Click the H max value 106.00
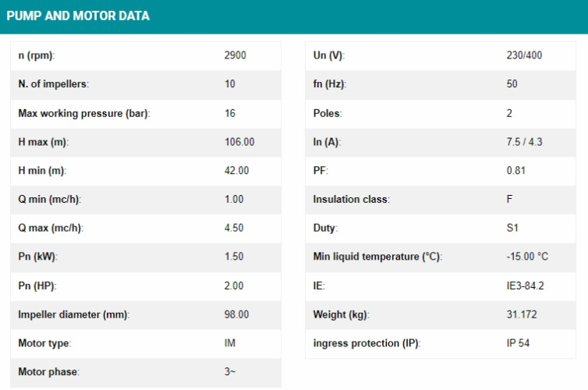The height and width of the screenshot is (390, 588). pos(239,142)
